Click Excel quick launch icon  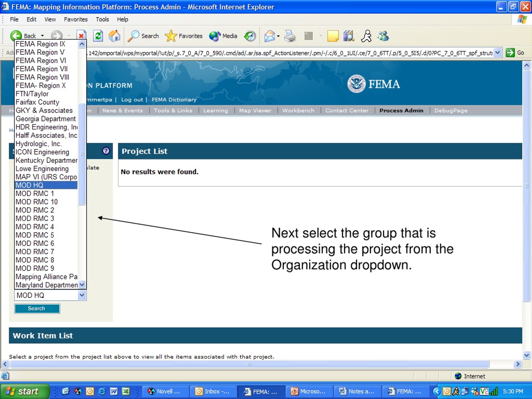126,391
